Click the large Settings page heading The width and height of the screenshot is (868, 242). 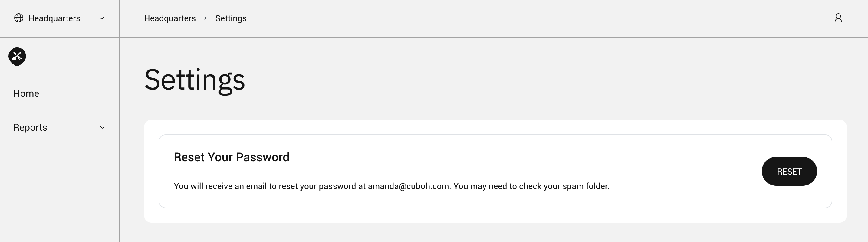(x=195, y=80)
